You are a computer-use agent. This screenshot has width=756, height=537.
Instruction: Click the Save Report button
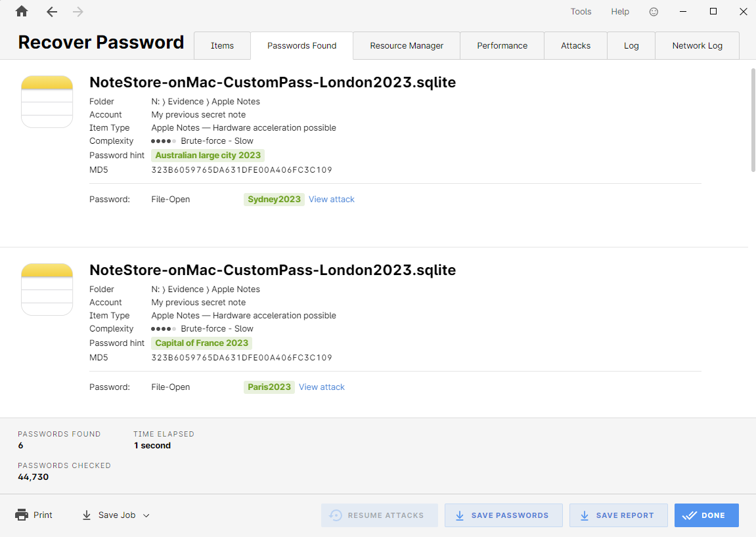[x=619, y=515]
